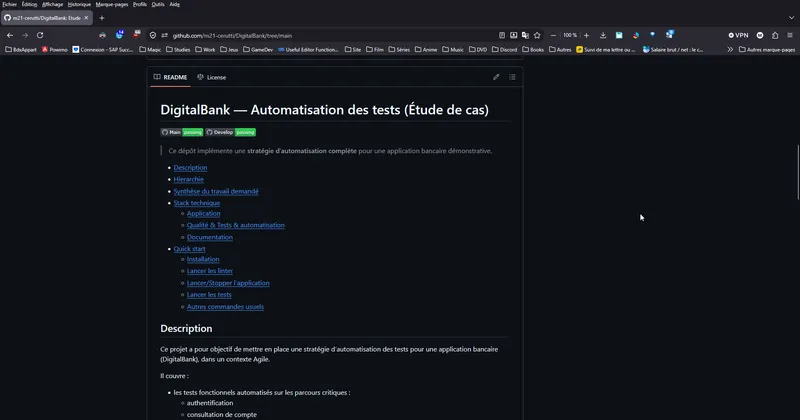Click the VPN button in toolbar
Viewport: 800px width, 420px height.
point(738,35)
